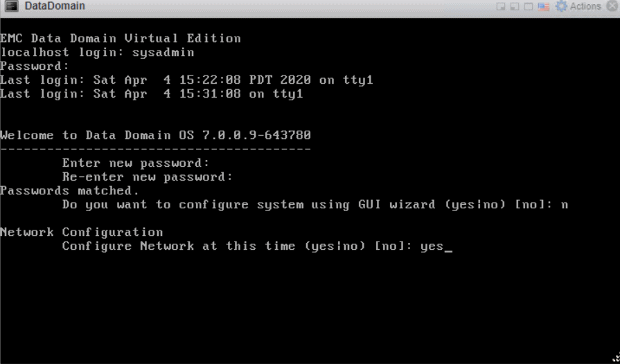This screenshot has height=364, width=620.
Task: Click the DataDomain window title text
Action: [55, 6]
